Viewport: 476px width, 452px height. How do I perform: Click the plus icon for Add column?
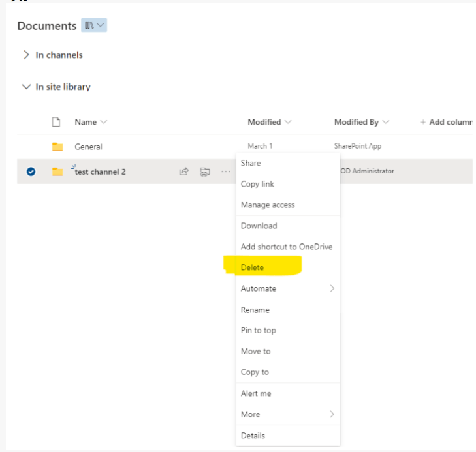click(x=423, y=122)
